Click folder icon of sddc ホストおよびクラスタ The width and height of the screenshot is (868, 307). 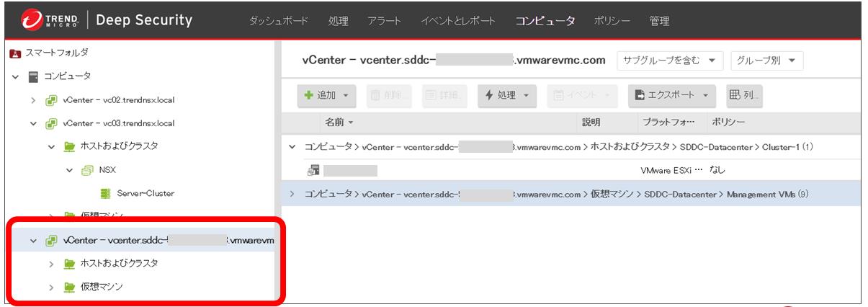tap(70, 264)
